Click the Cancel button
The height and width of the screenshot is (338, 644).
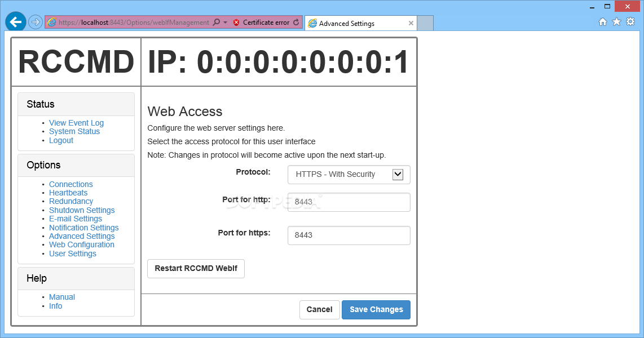320,310
